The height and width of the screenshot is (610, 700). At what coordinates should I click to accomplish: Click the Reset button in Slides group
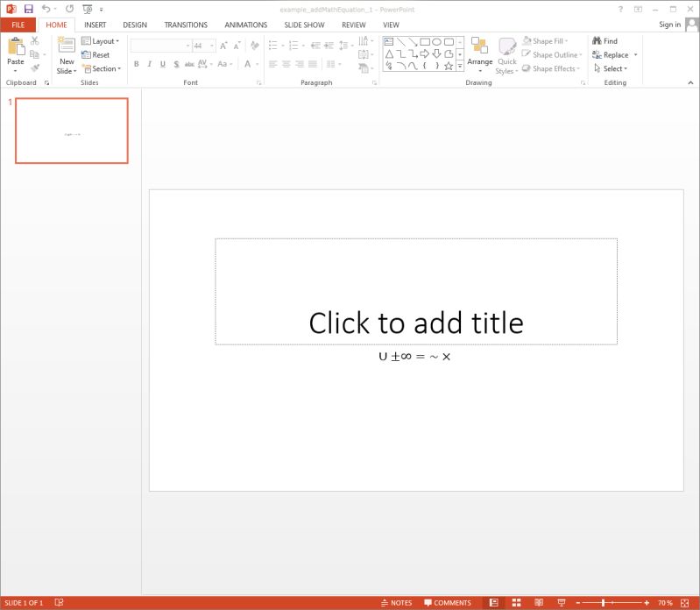pos(95,54)
